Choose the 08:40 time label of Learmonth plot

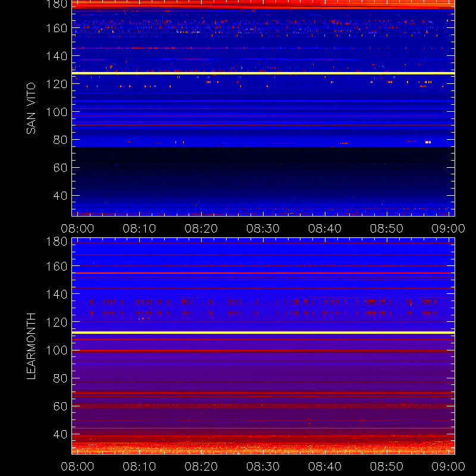(325, 466)
